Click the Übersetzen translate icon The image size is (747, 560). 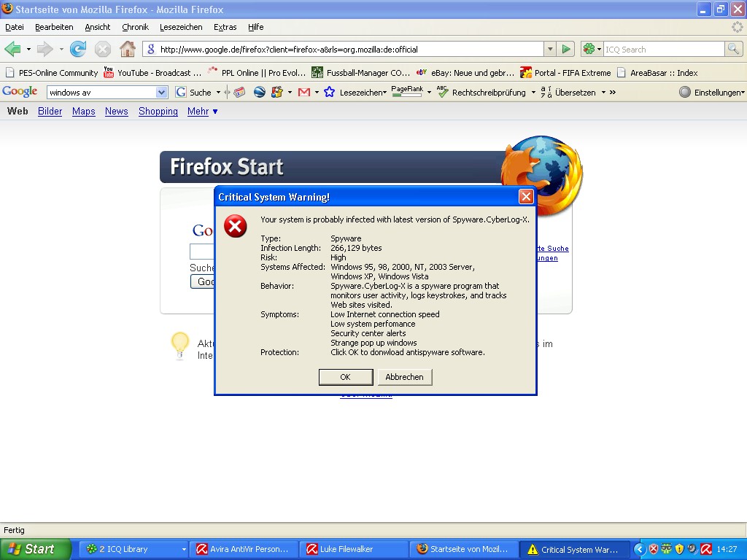click(x=546, y=93)
